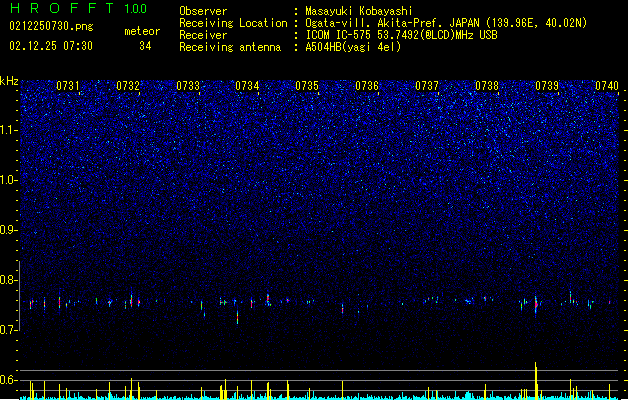629x400 pixels.
Task: Click the HROFFT title text
Action: click(x=62, y=8)
